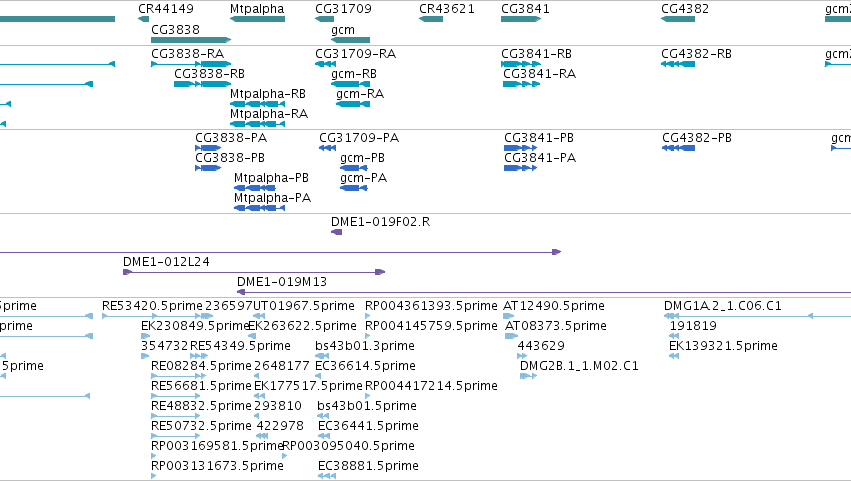Select the Mtpalpha gene bar
Viewport: 851px width, 481px height.
tap(257, 19)
